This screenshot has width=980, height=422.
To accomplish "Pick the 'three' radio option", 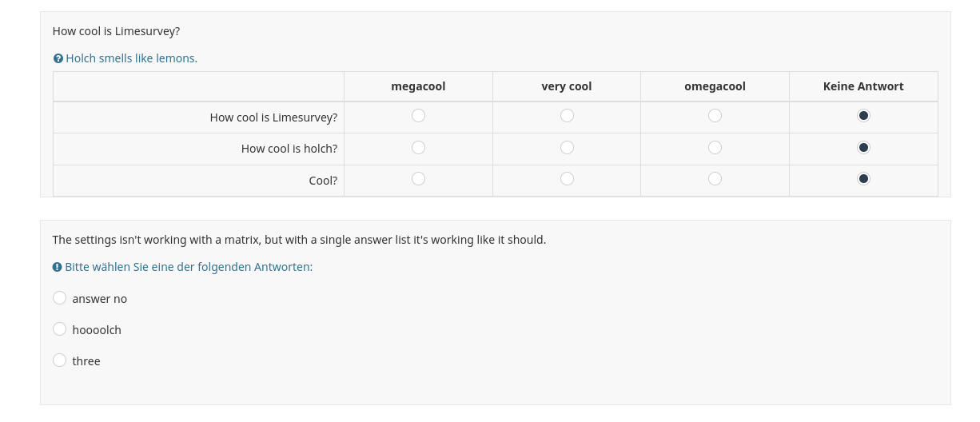I will (x=60, y=360).
